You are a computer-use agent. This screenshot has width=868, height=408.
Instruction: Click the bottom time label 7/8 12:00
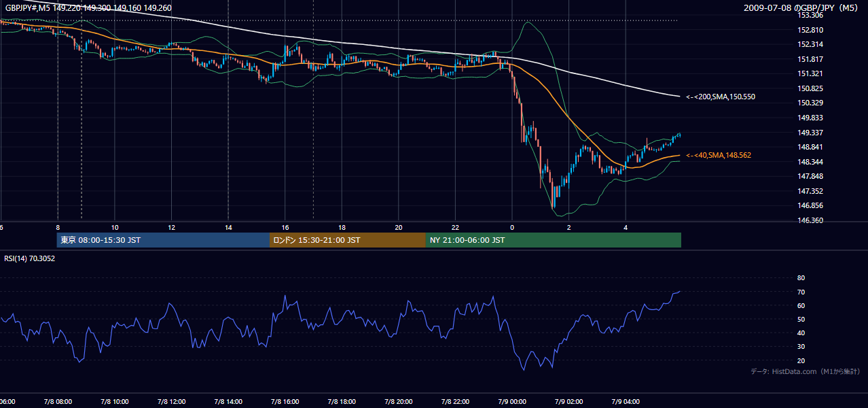171,402
